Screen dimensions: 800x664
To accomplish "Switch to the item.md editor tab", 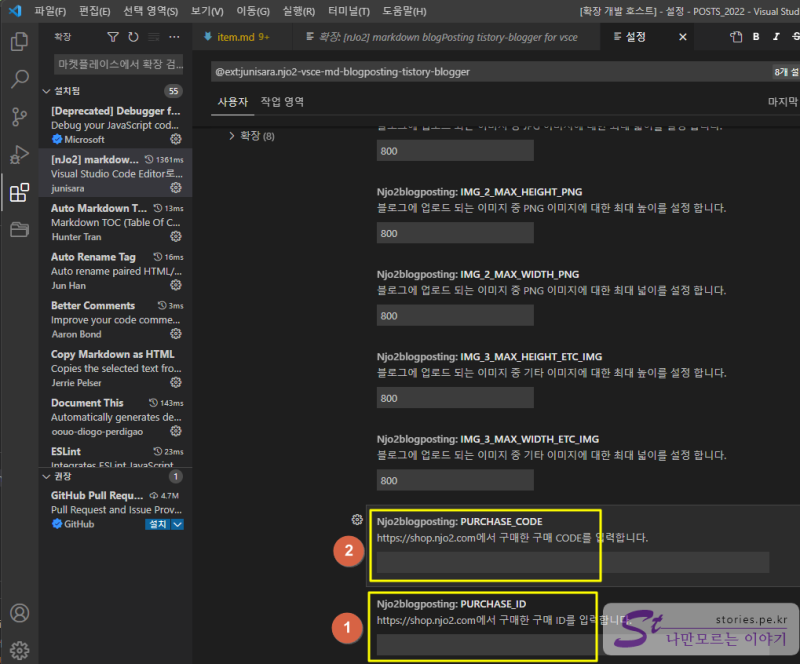I will pos(243,37).
